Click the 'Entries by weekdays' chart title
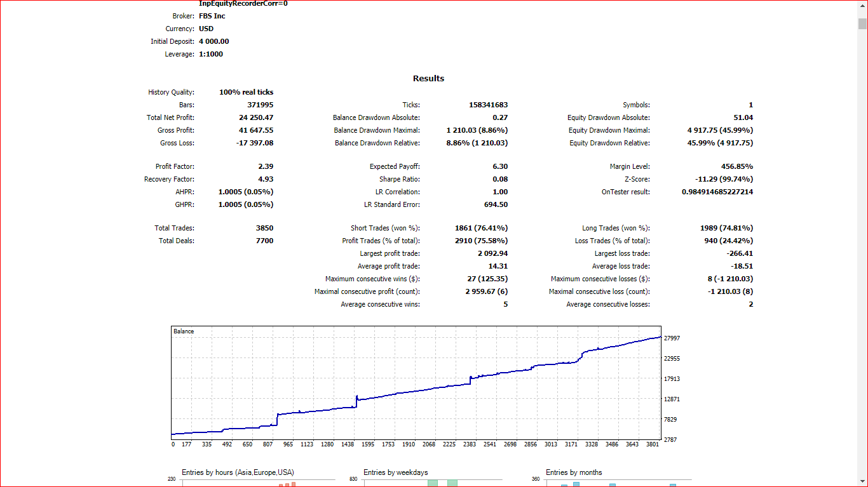 tap(396, 472)
